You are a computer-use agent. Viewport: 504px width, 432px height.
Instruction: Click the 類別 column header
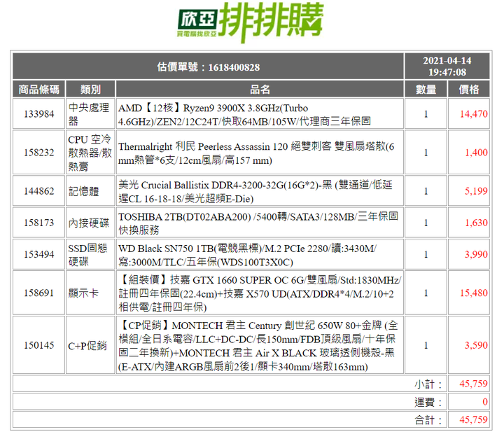(x=90, y=90)
